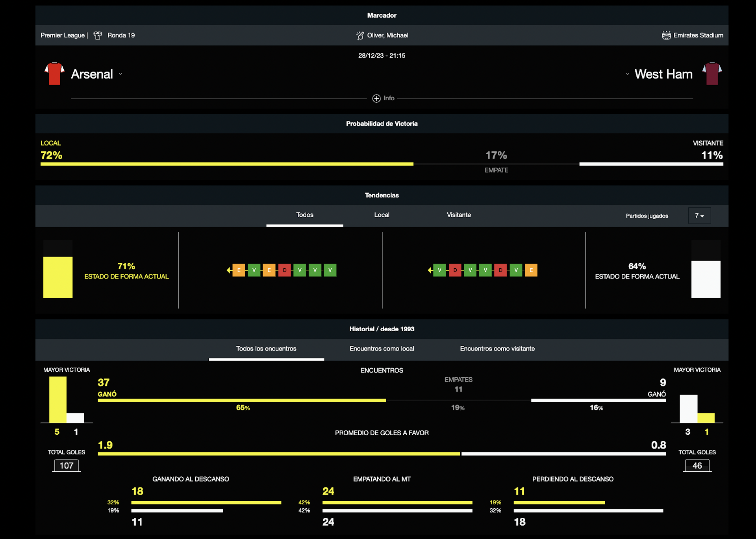Click the West Ham claret jersey icon

click(712, 74)
